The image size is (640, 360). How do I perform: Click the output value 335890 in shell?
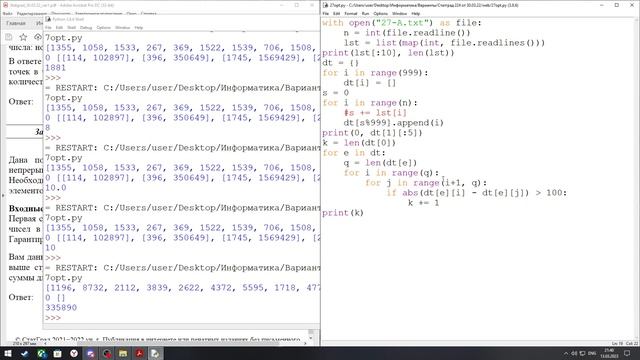[x=61, y=307]
